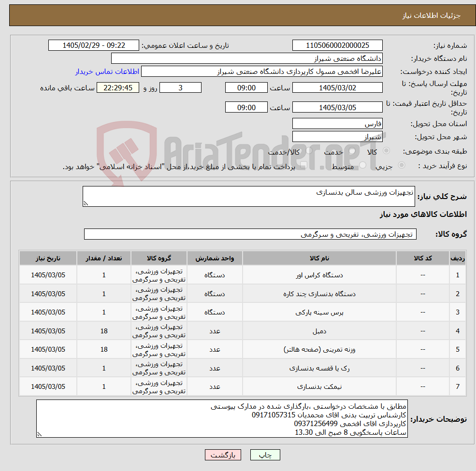Click the اطلاعات کالاهای مورد نیاز heading
This screenshot has width=476, height=471.
pos(423,214)
